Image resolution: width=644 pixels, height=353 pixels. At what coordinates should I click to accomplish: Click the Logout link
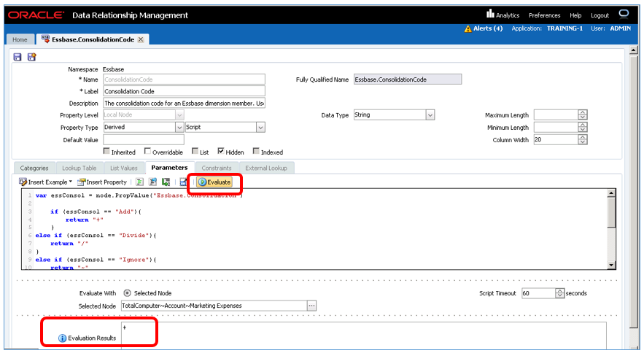click(600, 15)
